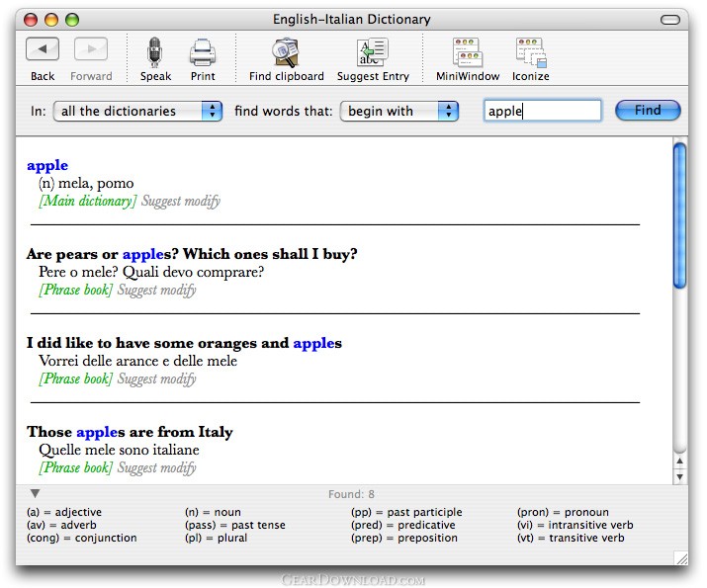
Task: Collapse the abbreviation legend triangle
Action: [x=36, y=493]
